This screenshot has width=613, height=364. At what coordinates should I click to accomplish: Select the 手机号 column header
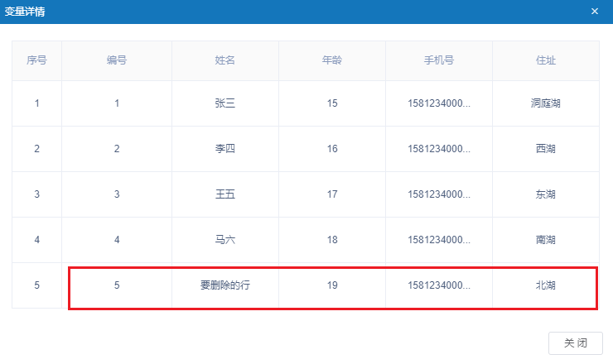click(x=439, y=60)
